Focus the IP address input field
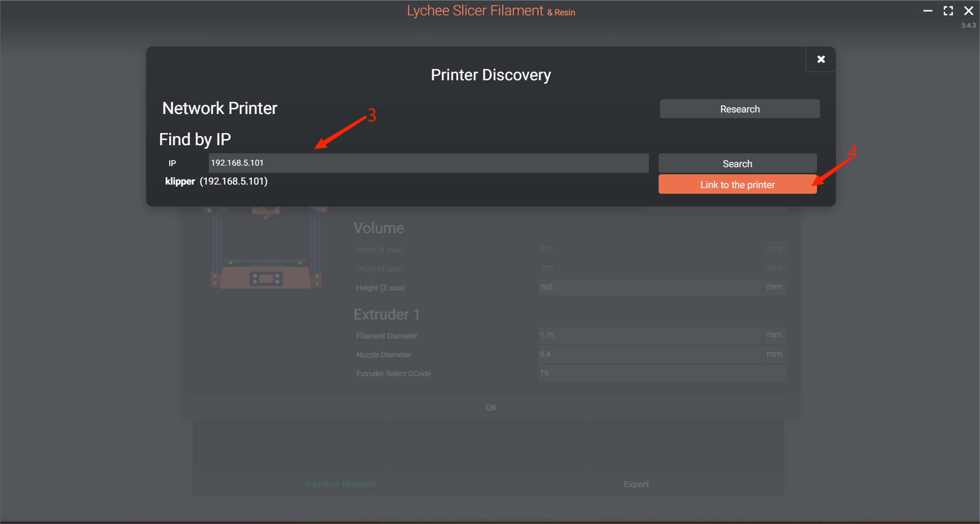This screenshot has width=980, height=524. pos(428,163)
